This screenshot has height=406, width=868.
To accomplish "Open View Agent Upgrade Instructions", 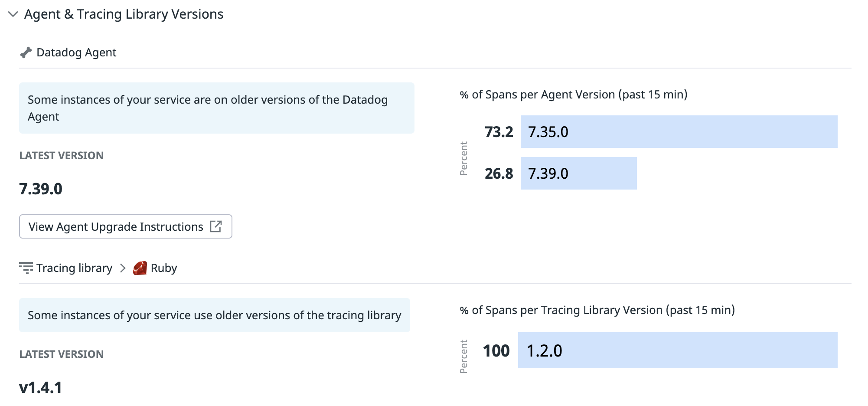I will tap(126, 226).
